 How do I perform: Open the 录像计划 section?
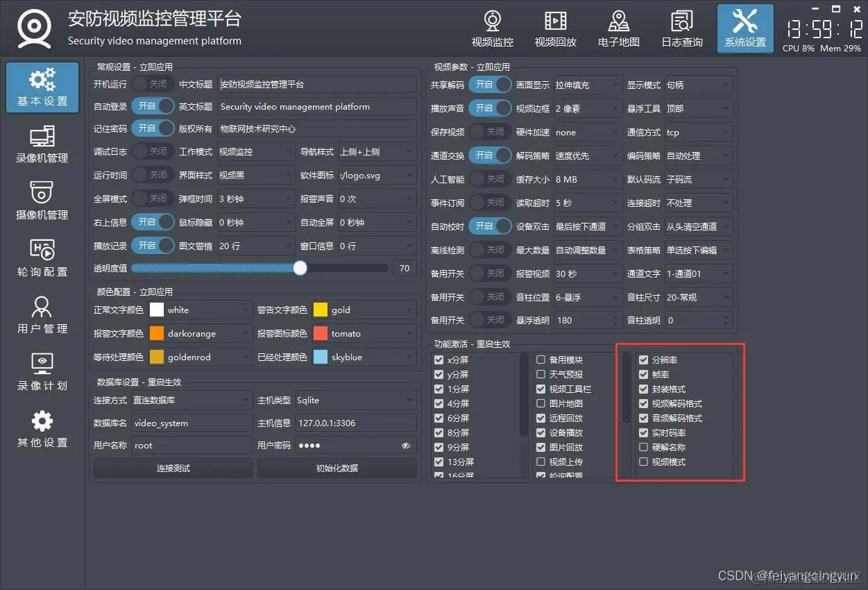tap(42, 373)
